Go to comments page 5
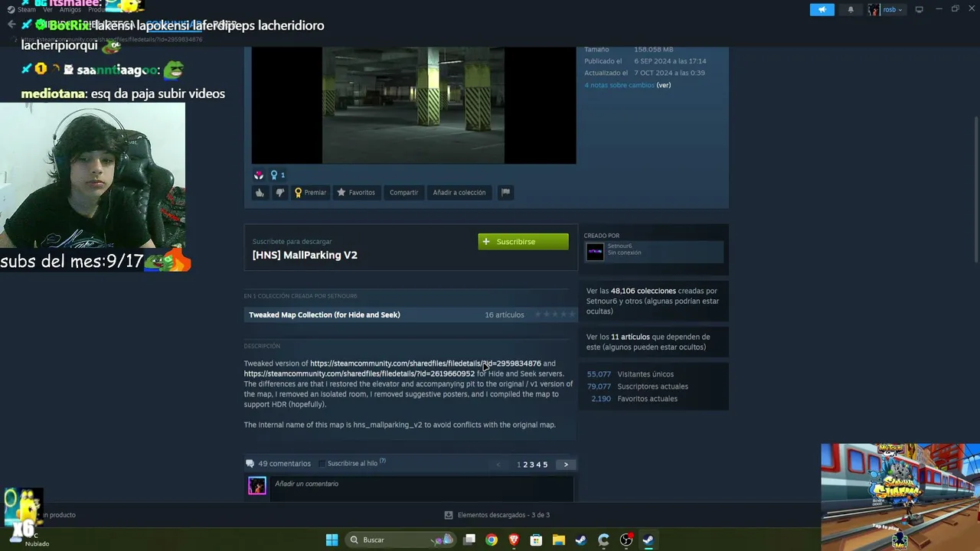This screenshot has width=980, height=551. point(545,465)
